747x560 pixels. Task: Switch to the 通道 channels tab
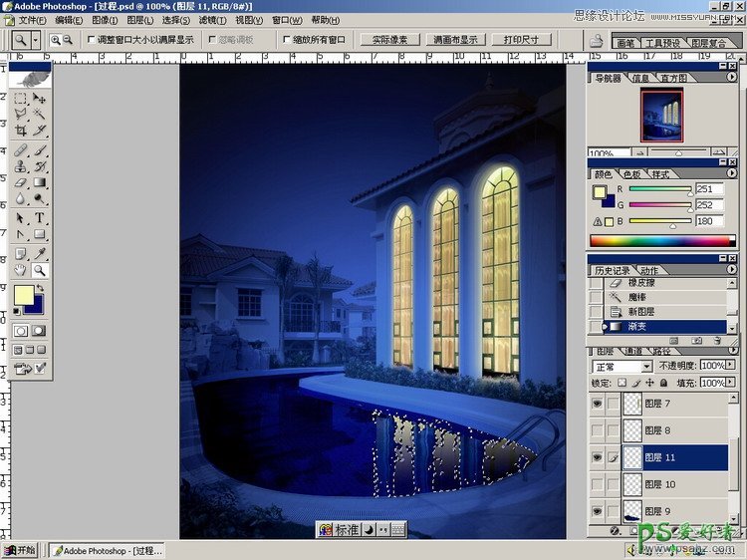(632, 352)
